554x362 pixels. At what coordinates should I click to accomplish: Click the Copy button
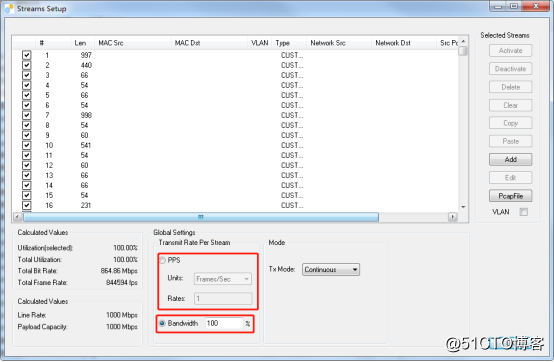511,123
